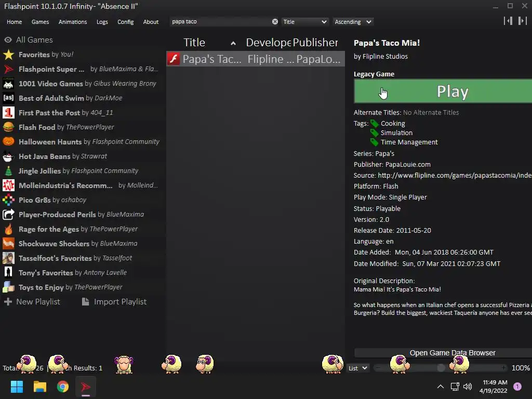Click the Cooking tag icon

pos(374,124)
